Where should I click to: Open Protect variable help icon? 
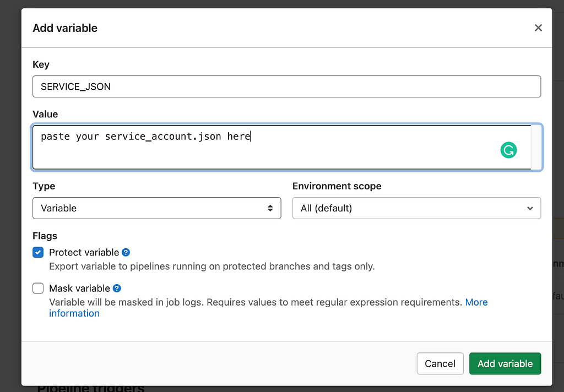126,253
